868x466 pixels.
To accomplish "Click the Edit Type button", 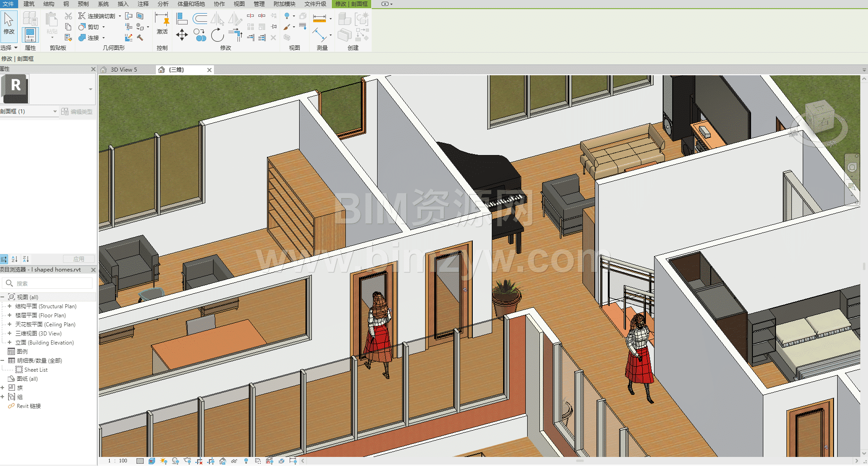I will click(77, 112).
